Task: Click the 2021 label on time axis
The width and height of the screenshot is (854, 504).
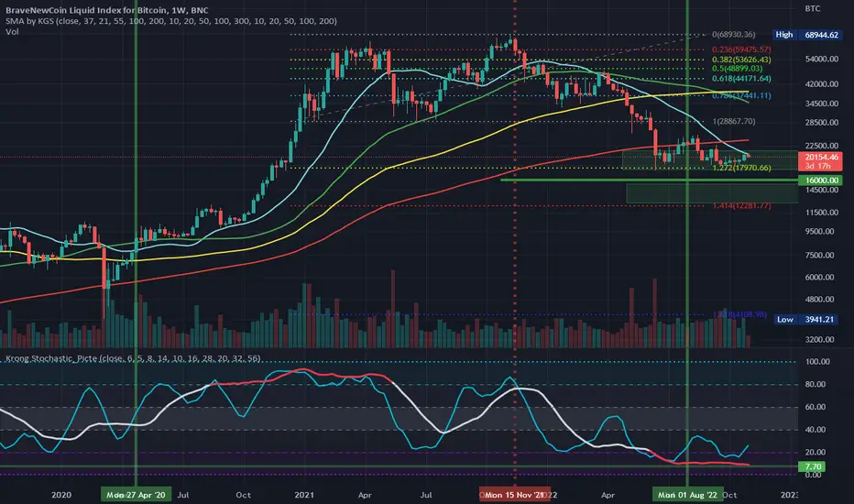Action: point(304,495)
